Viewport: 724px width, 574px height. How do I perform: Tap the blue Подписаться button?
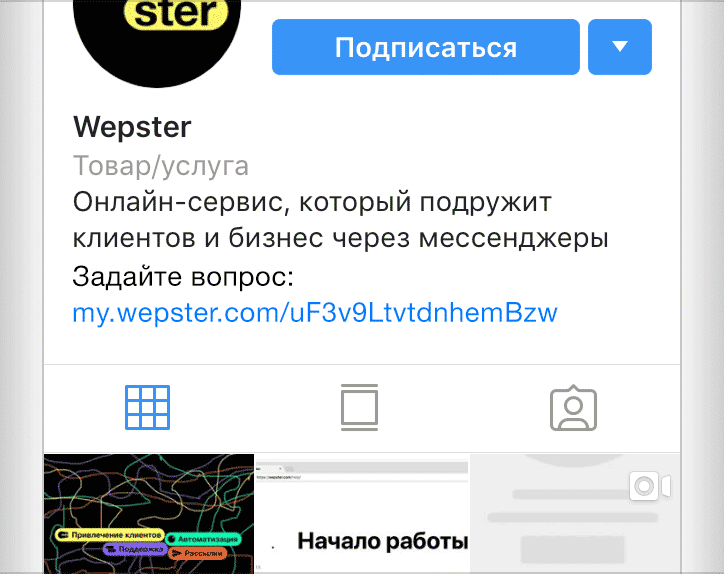coord(426,47)
